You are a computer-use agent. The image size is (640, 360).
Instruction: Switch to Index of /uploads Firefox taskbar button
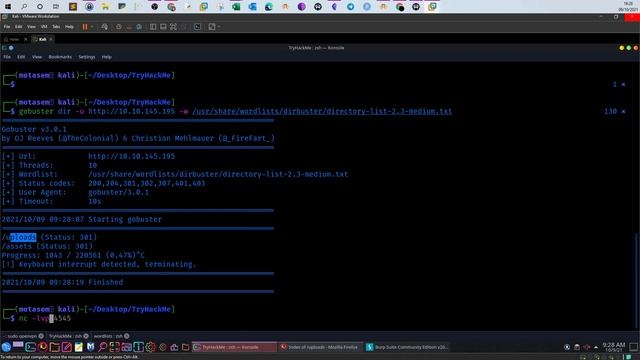[320, 347]
